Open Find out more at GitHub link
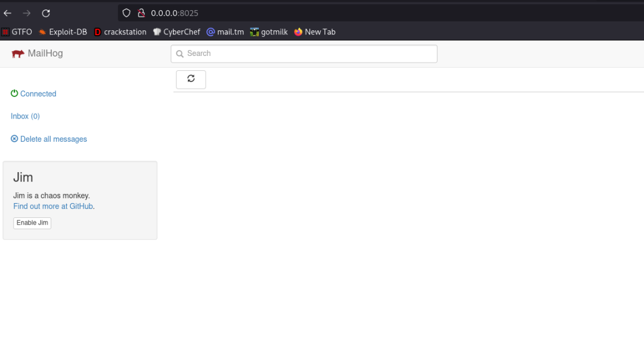The width and height of the screenshot is (644, 340). [x=53, y=206]
